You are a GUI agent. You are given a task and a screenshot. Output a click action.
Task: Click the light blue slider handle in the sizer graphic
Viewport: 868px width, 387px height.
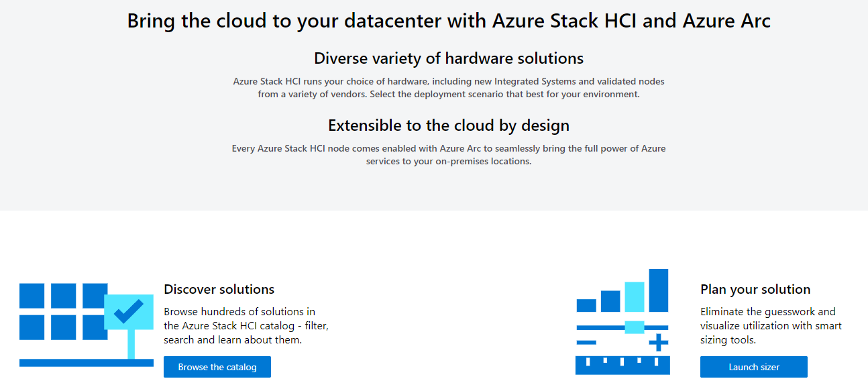pos(634,327)
